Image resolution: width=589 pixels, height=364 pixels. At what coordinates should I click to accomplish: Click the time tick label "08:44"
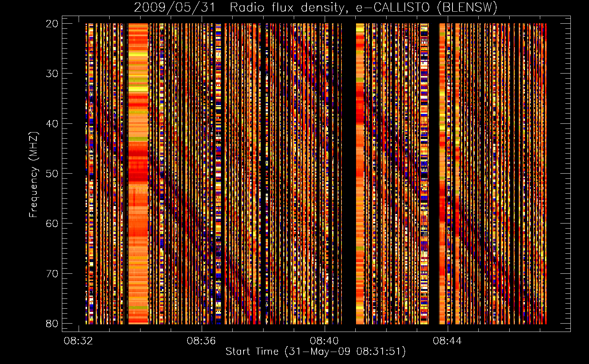[447, 341]
